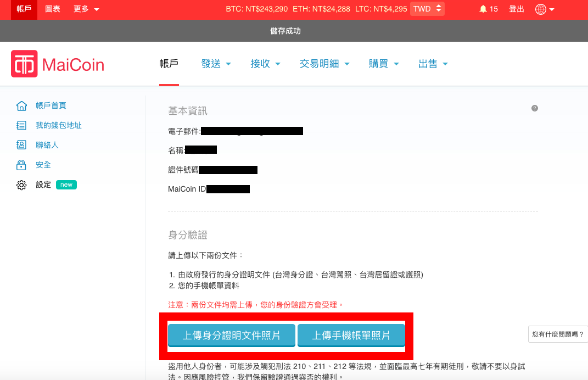Open the TWD currency selector
The image size is (588, 380).
[427, 9]
